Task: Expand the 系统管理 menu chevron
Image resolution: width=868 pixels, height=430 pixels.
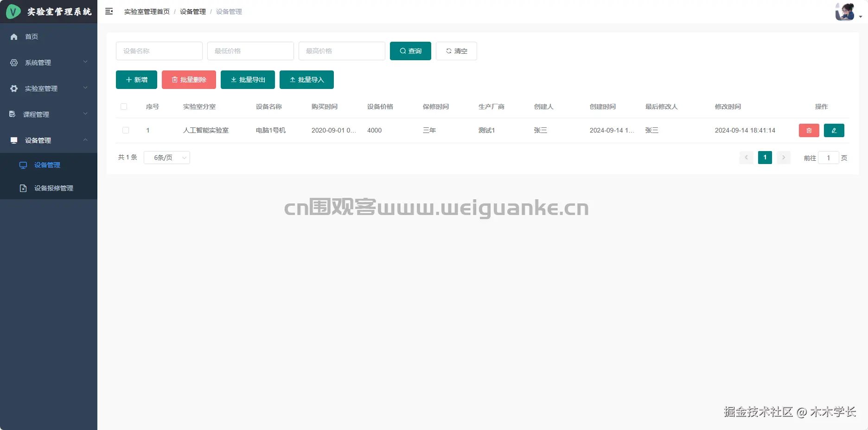Action: (85, 62)
